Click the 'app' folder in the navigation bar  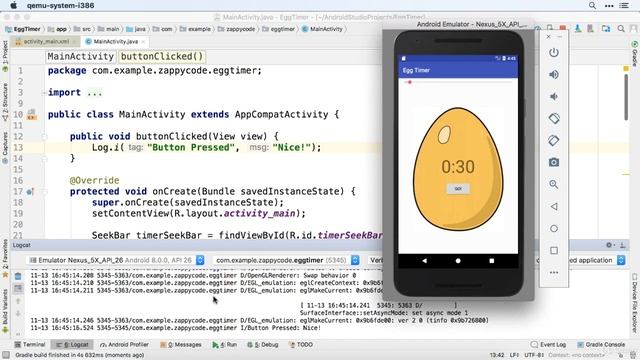[x=57, y=29]
